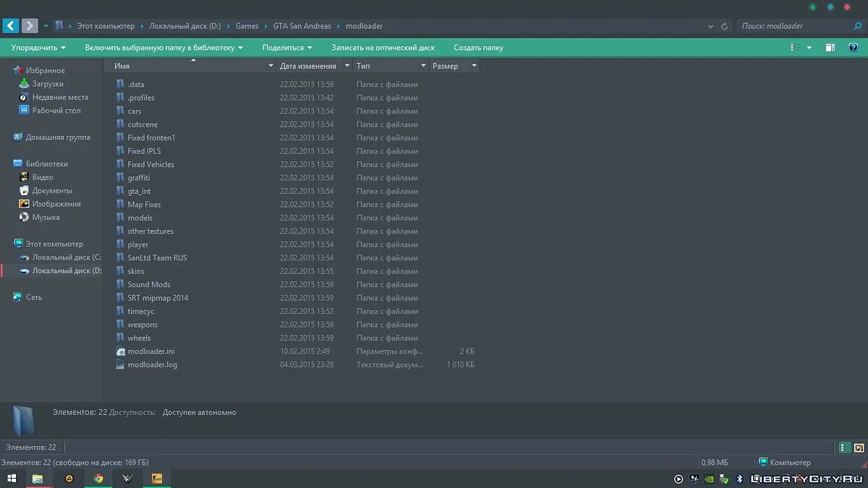Select the Fixed Vehicles folder icon
The height and width of the screenshot is (488, 868).
pos(121,165)
